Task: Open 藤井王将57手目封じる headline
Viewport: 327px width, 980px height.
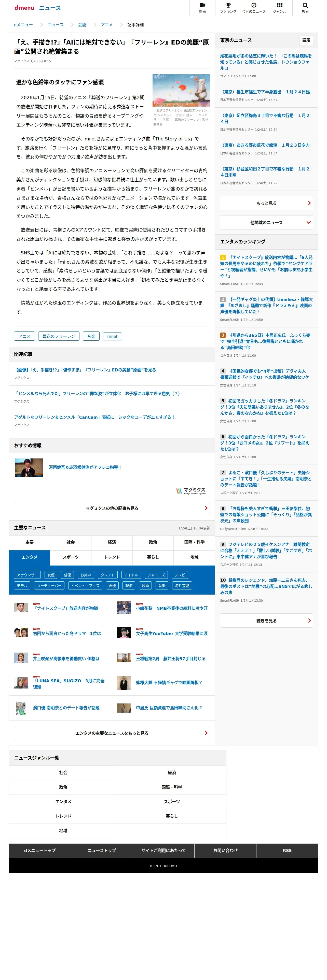Action: click(x=171, y=658)
